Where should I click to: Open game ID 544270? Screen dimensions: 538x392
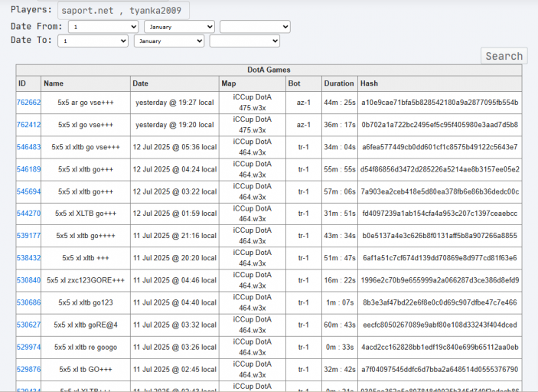28,214
